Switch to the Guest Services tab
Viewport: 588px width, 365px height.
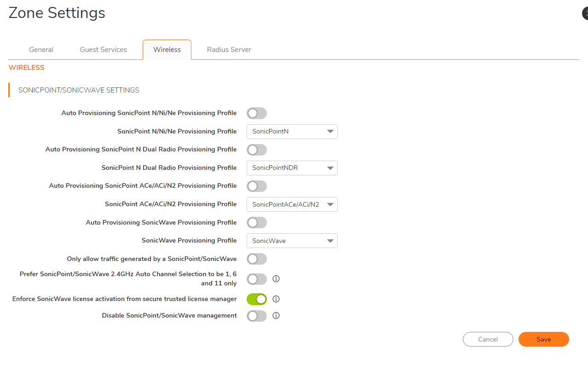(104, 50)
